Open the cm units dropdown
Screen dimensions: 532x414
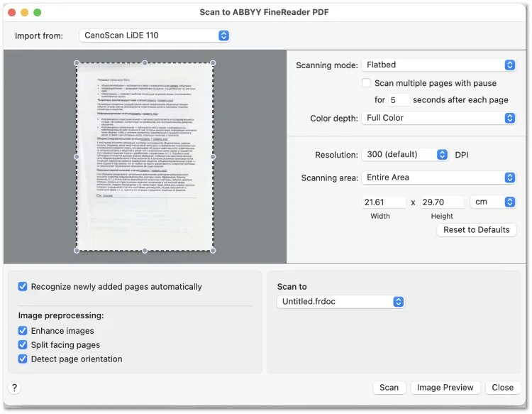[x=493, y=202]
